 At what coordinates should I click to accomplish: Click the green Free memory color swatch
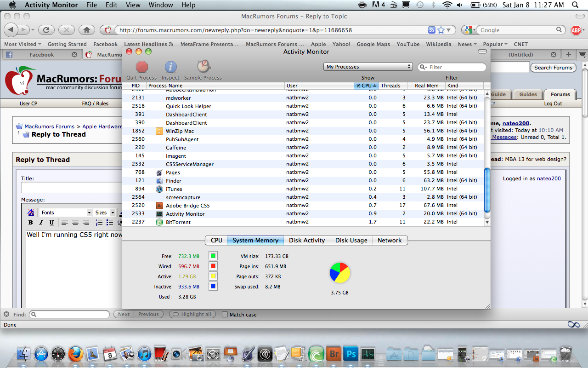213,256
